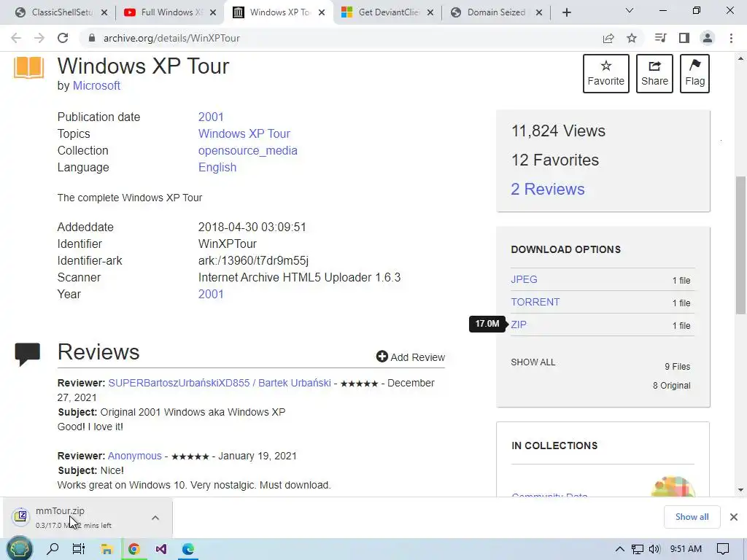The image size is (747, 560).
Task: Click the English language link
Action: [x=217, y=167]
